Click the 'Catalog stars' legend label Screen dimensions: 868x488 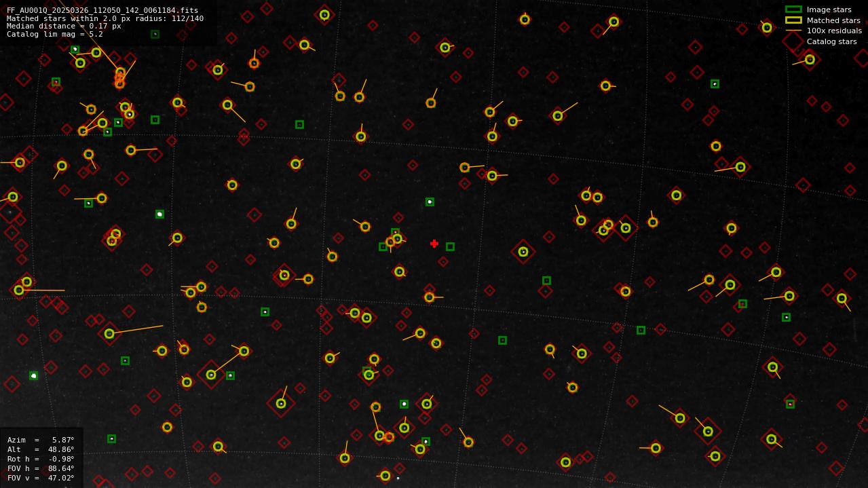pyautogui.click(x=831, y=41)
